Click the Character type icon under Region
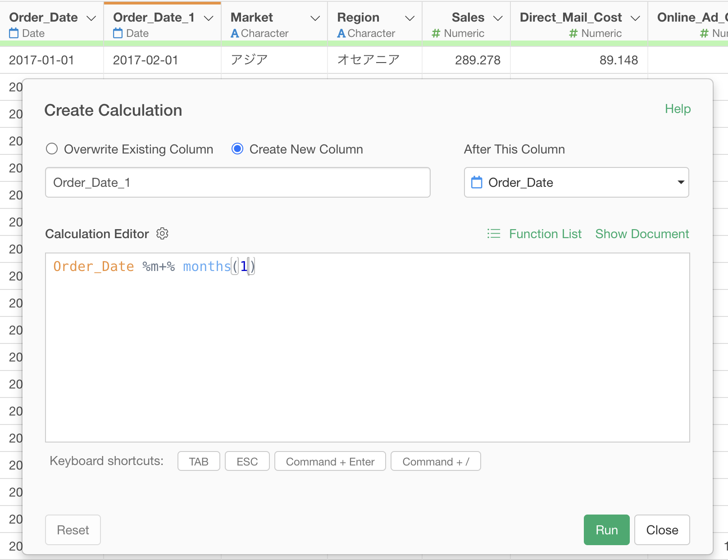 coord(341,33)
